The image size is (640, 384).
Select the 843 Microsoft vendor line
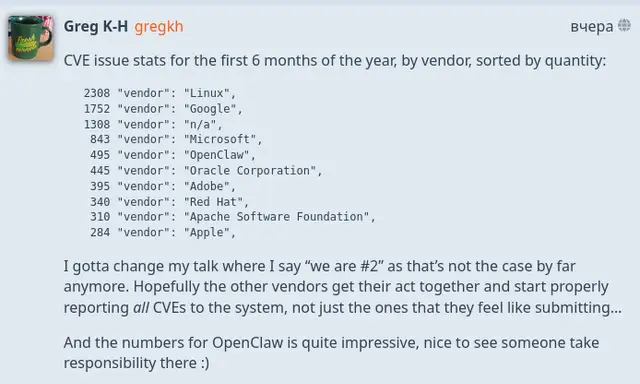click(176, 140)
